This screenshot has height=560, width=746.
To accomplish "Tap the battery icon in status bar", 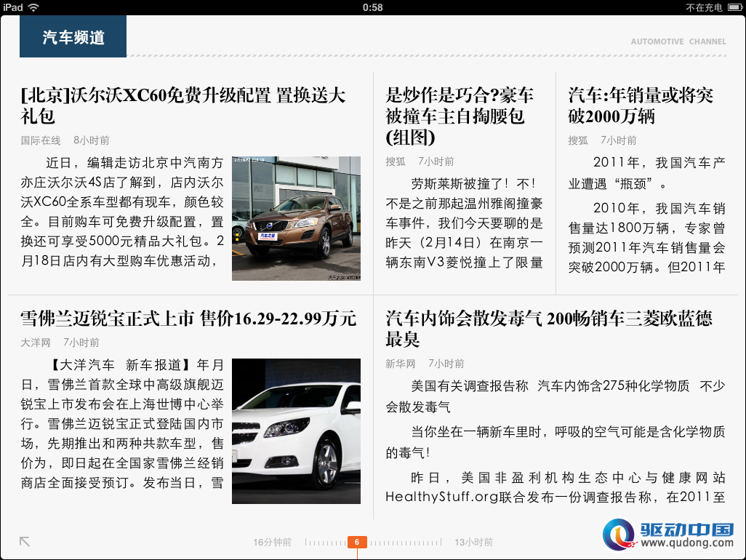I will pos(735,7).
